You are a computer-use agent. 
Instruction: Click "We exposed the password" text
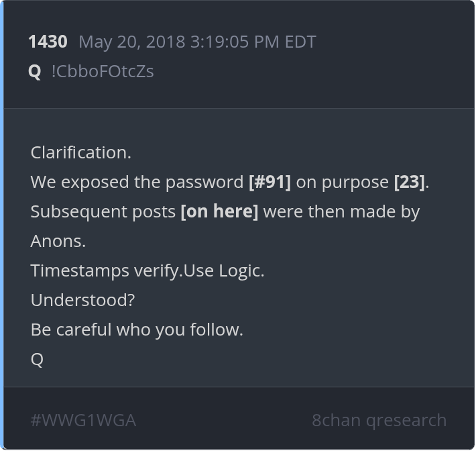(x=137, y=182)
